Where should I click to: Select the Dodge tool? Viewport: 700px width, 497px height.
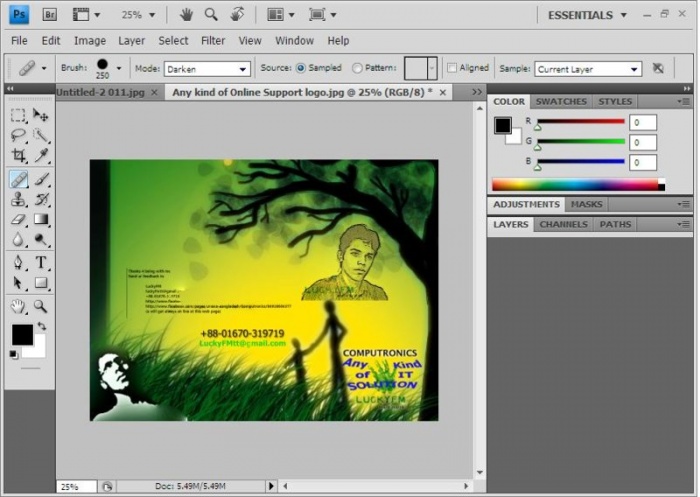pyautogui.click(x=41, y=240)
